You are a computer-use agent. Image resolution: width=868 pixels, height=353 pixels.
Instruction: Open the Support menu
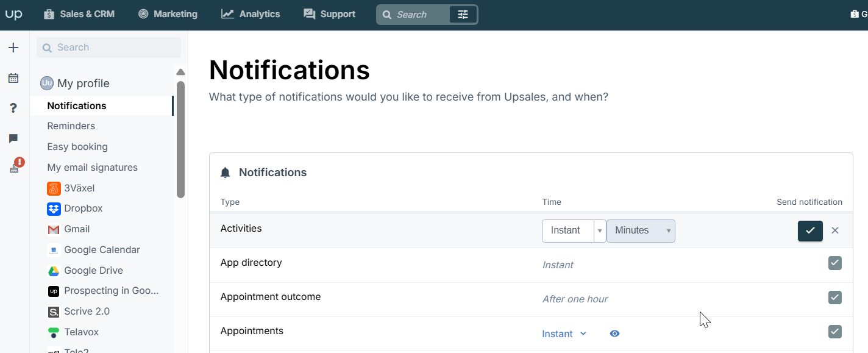(329, 14)
